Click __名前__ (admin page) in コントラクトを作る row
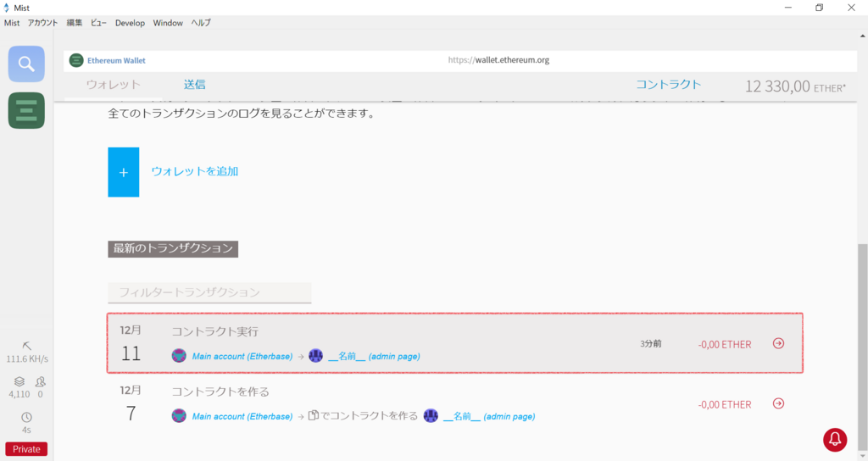Image resolution: width=868 pixels, height=461 pixels. click(x=489, y=416)
